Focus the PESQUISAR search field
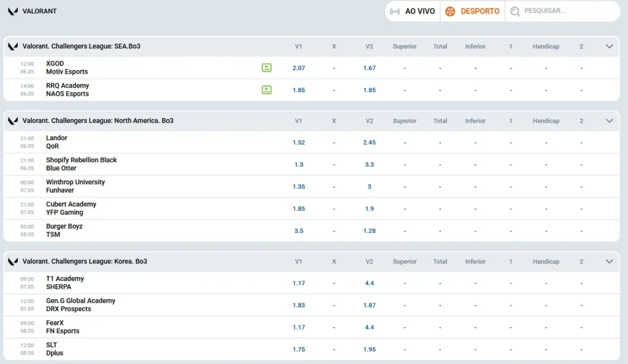The width and height of the screenshot is (628, 364). click(562, 11)
